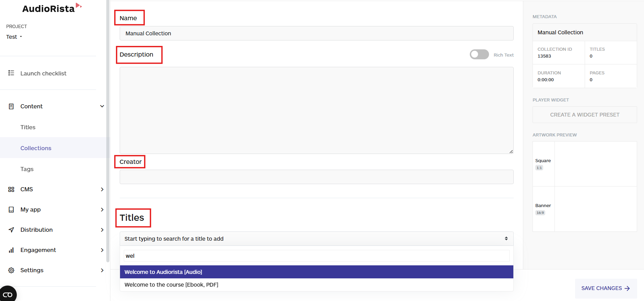Open the Settings menu item
Image resolution: width=644 pixels, height=301 pixels.
tap(32, 270)
